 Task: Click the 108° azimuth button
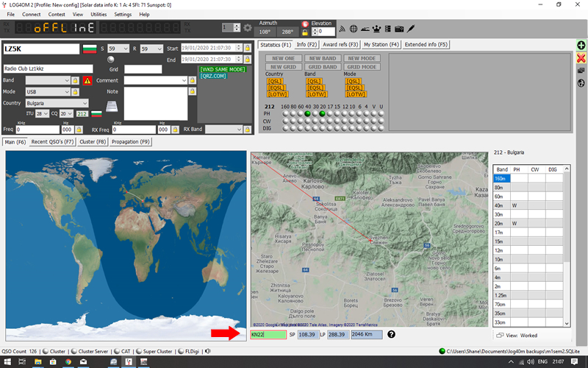265,32
